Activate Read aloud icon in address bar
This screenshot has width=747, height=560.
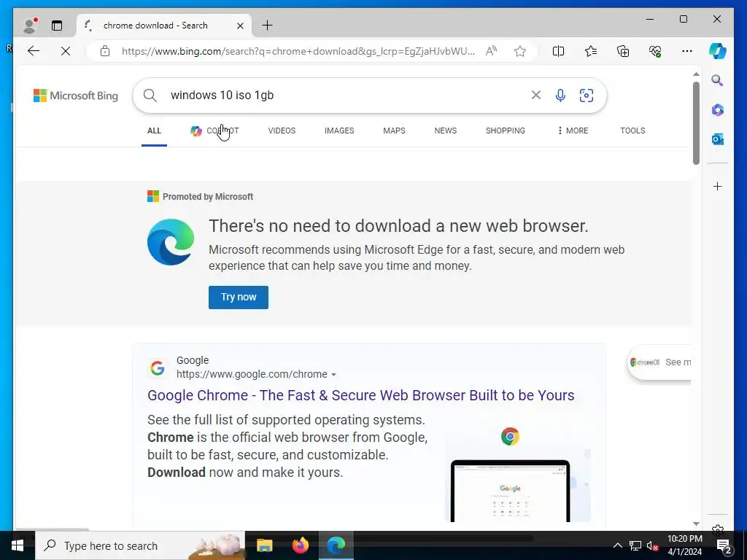tap(491, 51)
